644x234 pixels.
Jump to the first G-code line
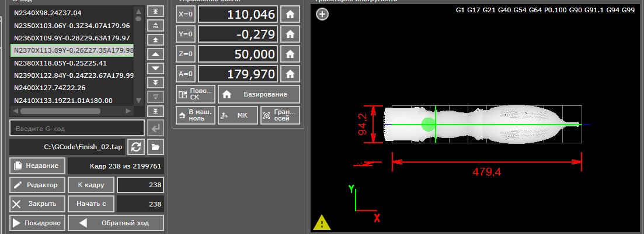point(155,12)
